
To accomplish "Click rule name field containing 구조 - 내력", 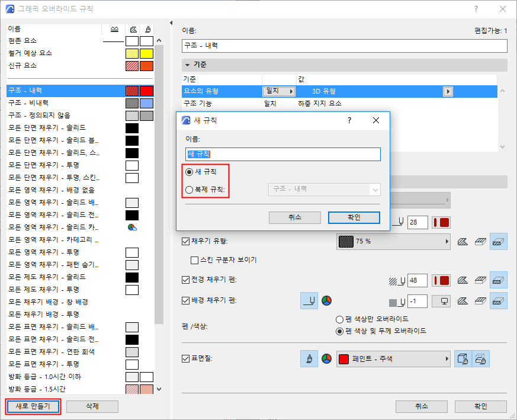I will (x=345, y=46).
